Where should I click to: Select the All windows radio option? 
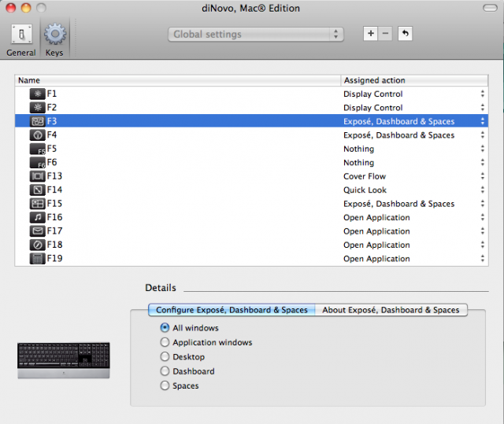click(x=165, y=328)
